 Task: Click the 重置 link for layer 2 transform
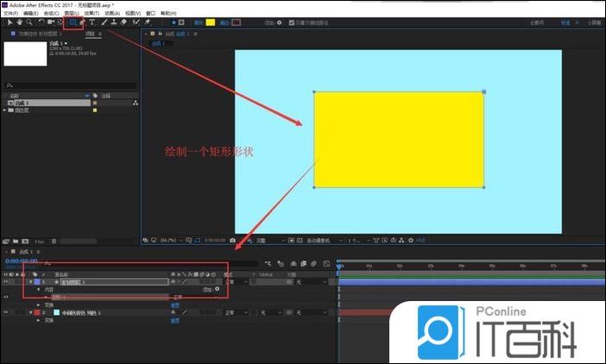pos(174,320)
